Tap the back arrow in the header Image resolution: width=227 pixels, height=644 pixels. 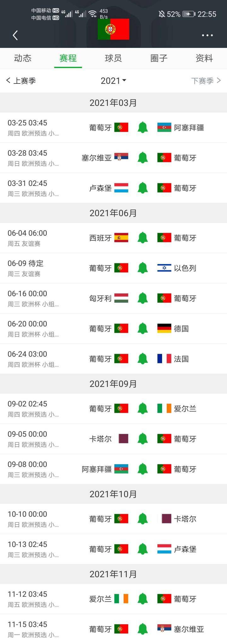click(x=15, y=35)
